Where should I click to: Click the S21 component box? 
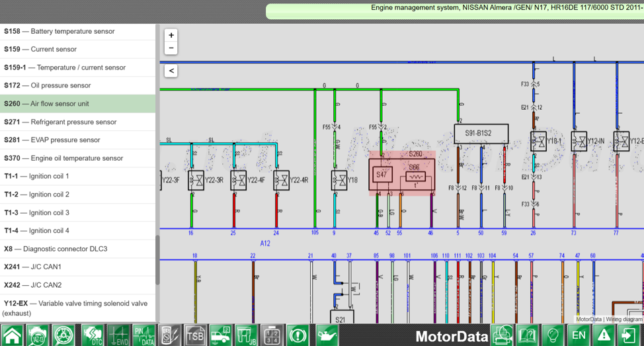342,317
